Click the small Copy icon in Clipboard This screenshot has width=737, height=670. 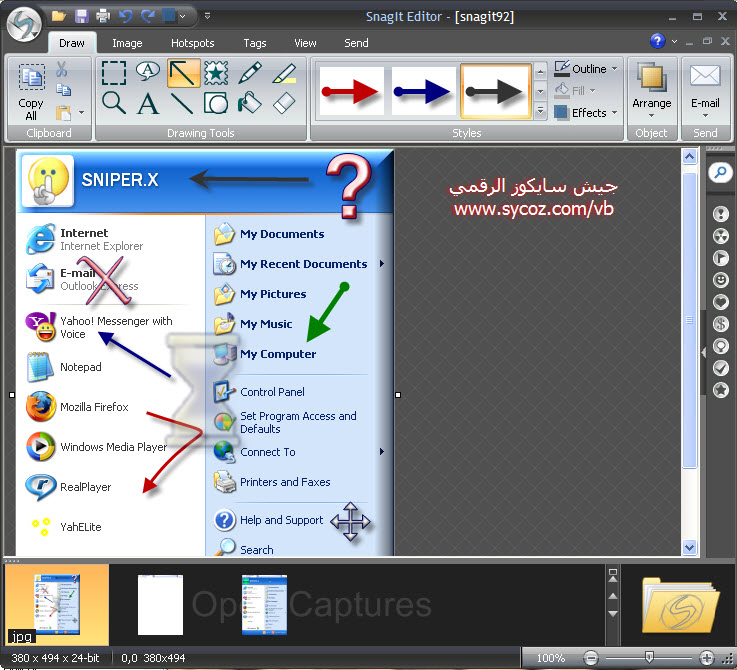pyautogui.click(x=63, y=89)
